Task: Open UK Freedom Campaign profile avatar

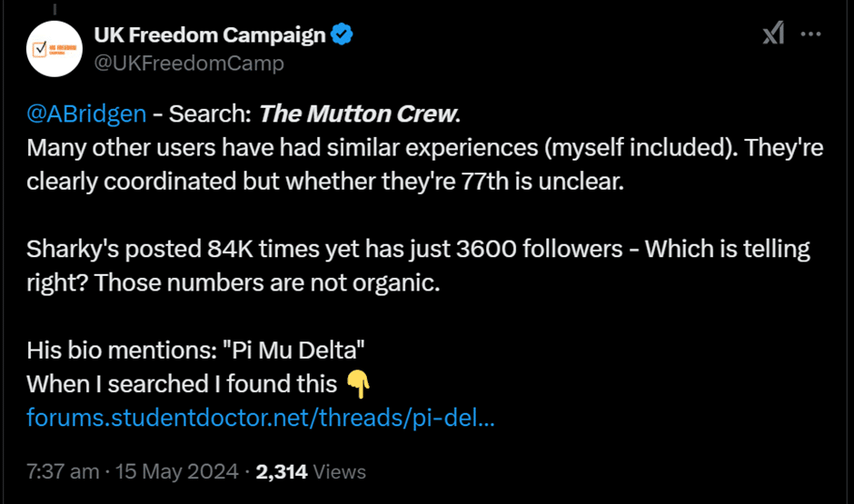Action: tap(55, 49)
